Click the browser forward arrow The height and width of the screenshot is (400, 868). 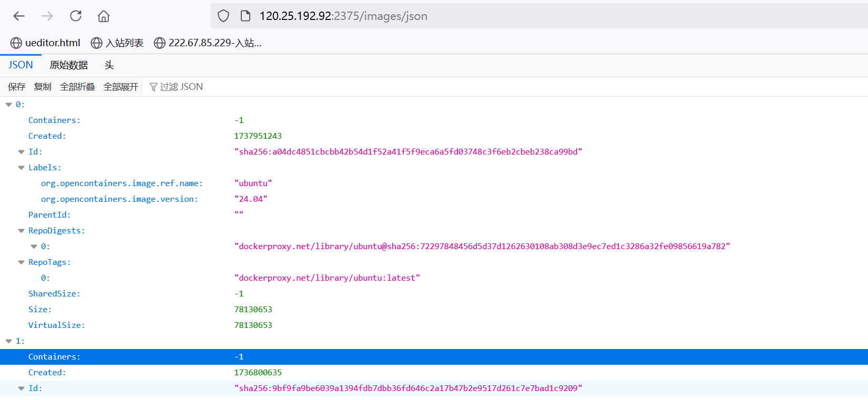[x=47, y=16]
